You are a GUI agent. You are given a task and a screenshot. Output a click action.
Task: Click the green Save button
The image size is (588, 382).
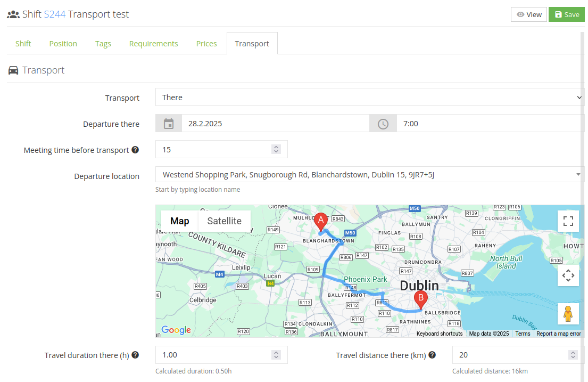click(x=567, y=14)
